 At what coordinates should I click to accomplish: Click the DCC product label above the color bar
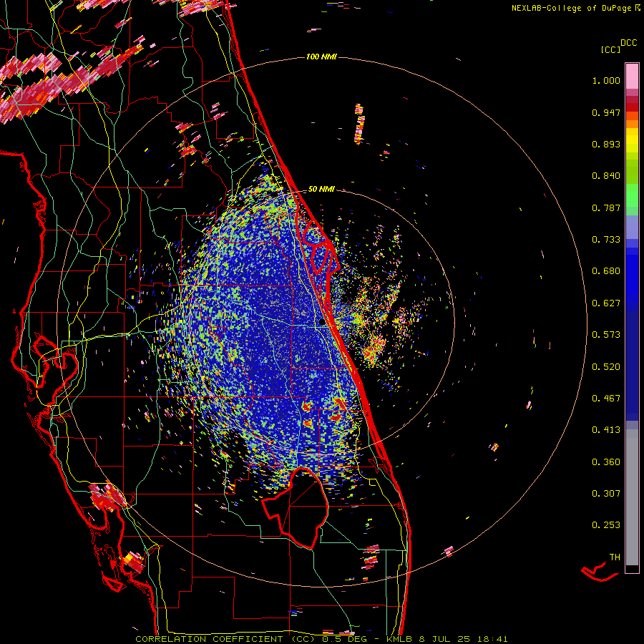click(x=629, y=43)
